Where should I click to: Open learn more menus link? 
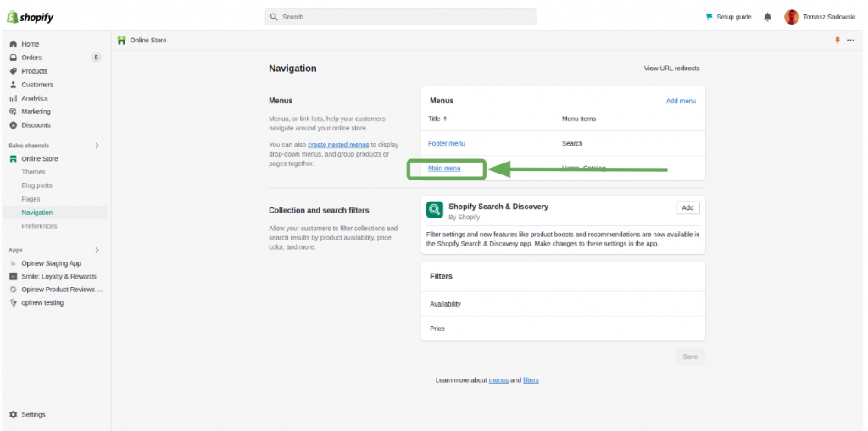coord(498,380)
